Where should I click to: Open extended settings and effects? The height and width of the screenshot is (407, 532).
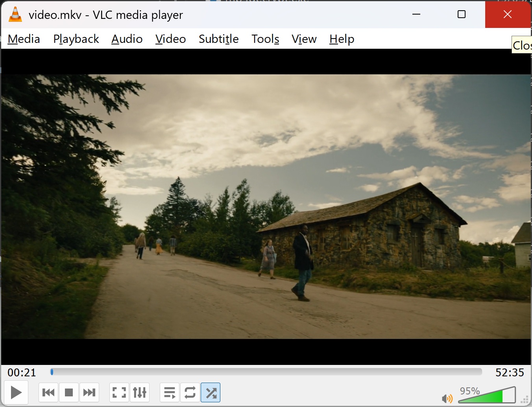[x=140, y=392]
